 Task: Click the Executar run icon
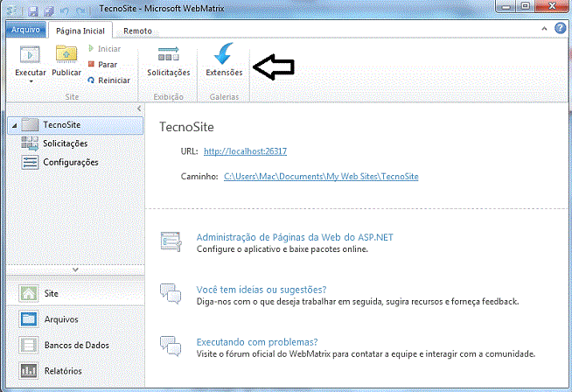click(x=30, y=55)
